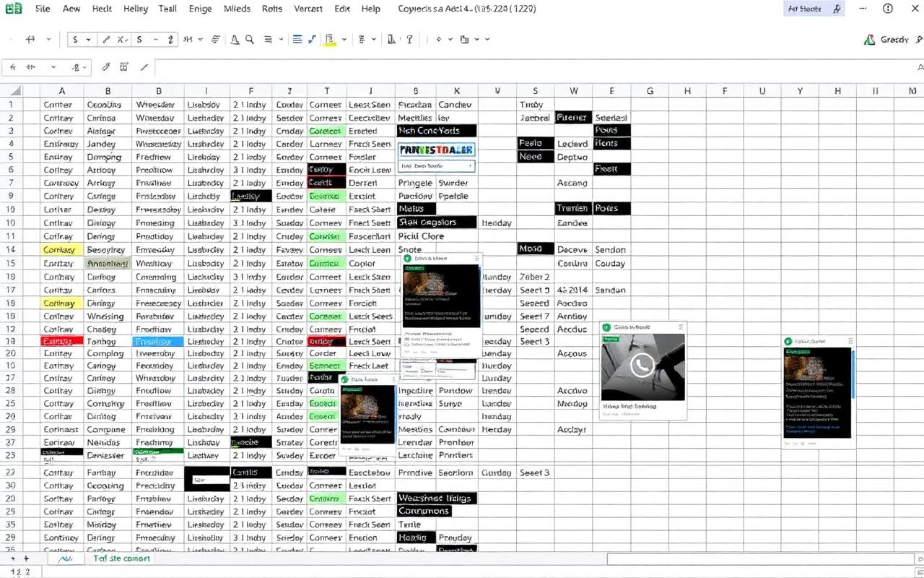Open the dropdown arrow next to highlight icon
This screenshot has width=924, height=578.
344,40
